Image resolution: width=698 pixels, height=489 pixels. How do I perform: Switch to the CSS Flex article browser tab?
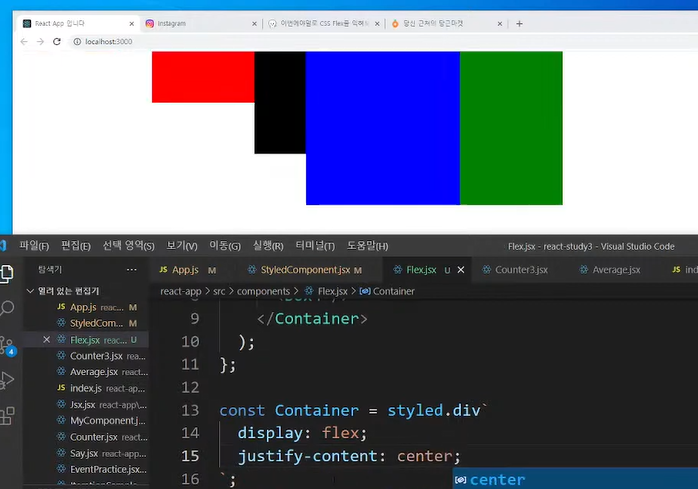tap(324, 24)
